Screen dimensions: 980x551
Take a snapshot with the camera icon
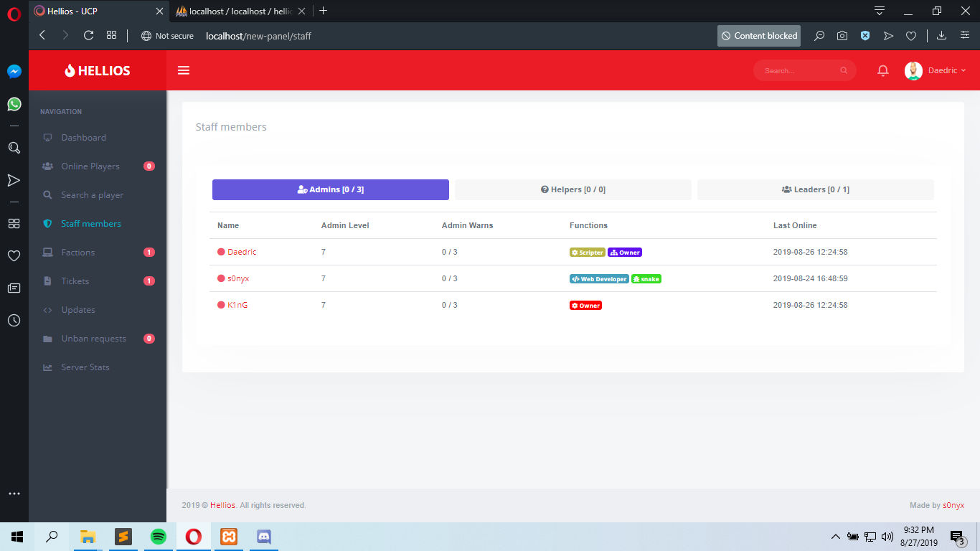click(842, 36)
